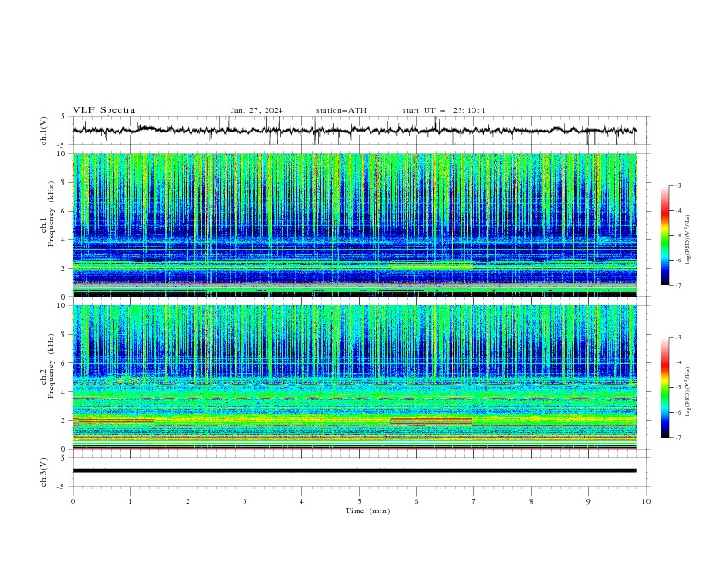Image resolution: width=728 pixels, height=563 pixels.
Task: Click the "ch.3(V)" axis label
Action: (x=44, y=472)
